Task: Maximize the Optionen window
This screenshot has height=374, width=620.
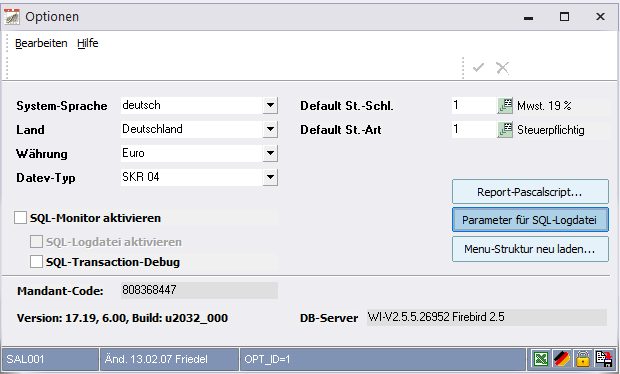Action: [564, 17]
